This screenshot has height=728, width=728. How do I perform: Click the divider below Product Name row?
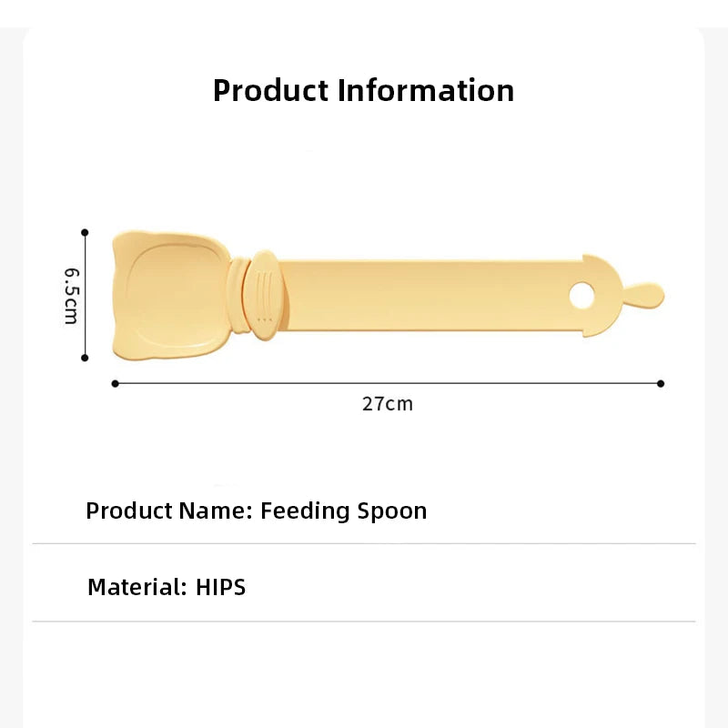364,544
